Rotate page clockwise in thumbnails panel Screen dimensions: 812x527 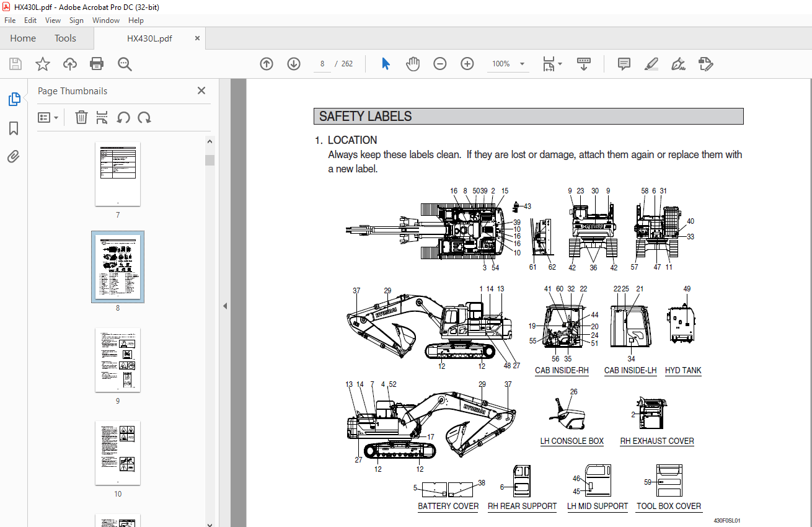pyautogui.click(x=144, y=117)
